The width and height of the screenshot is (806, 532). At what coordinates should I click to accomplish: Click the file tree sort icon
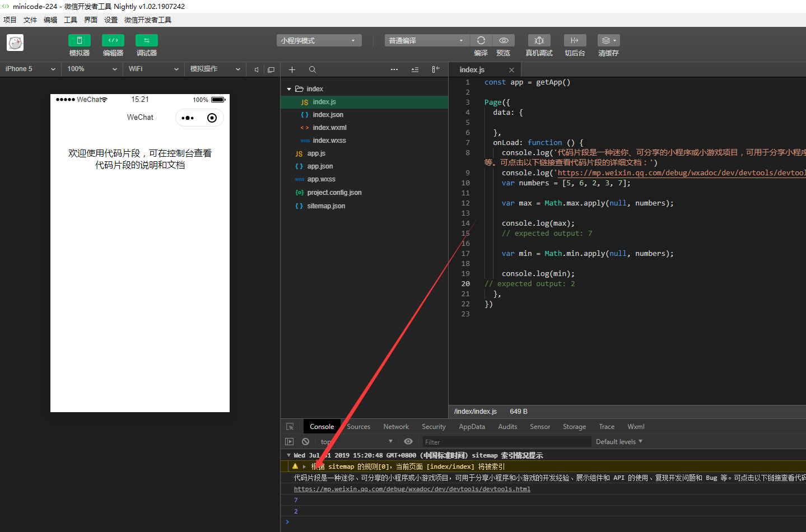(x=415, y=69)
